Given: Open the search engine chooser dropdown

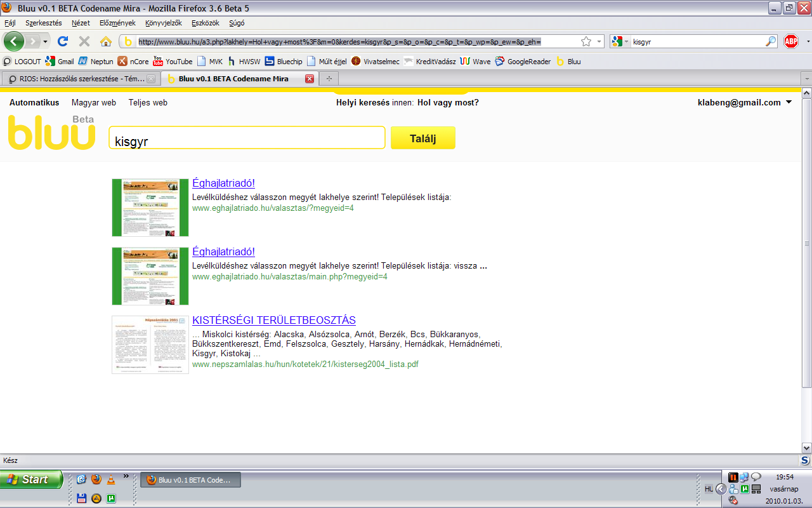Looking at the screenshot, I should [x=627, y=41].
